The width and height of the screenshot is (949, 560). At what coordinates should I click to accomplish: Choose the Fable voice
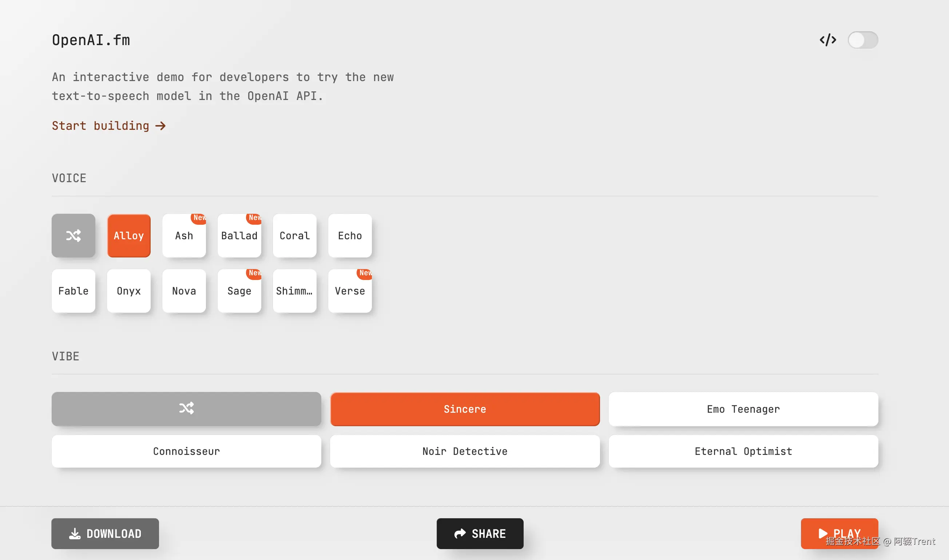pos(73,291)
